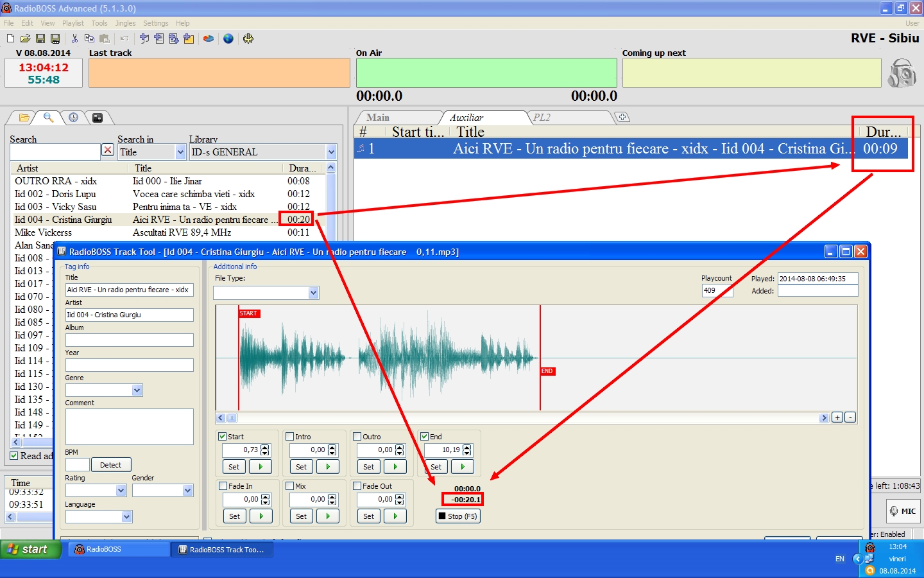This screenshot has height=578, width=924.
Task: Open the yellow gear settings icon
Action: point(248,39)
